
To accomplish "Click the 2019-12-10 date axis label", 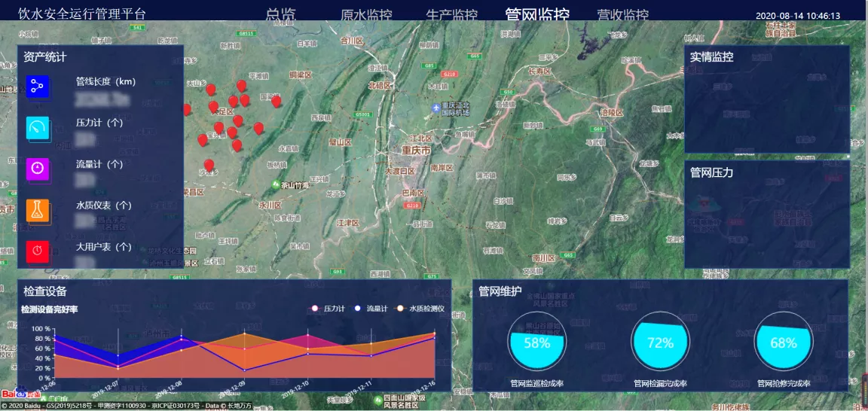I will pos(295,388).
